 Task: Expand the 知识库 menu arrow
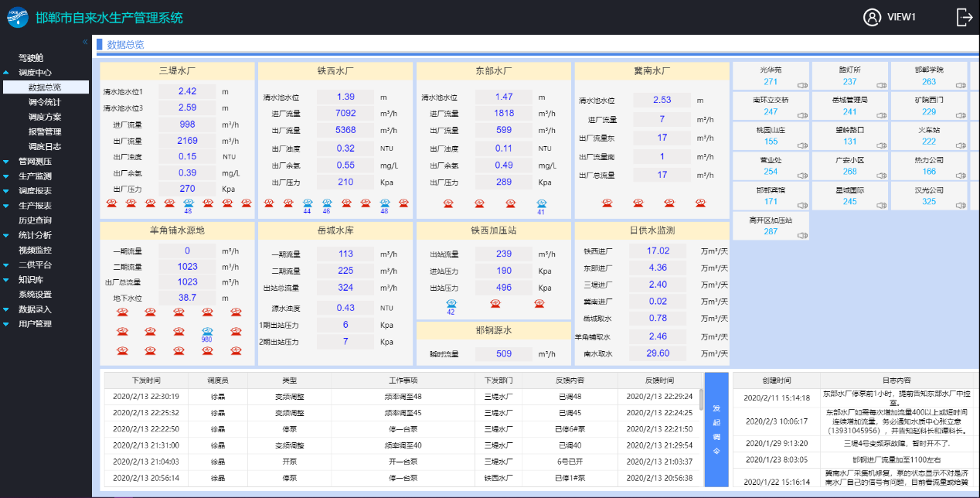(6, 279)
